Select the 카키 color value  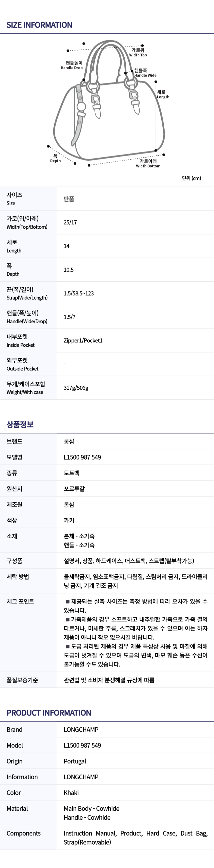coord(69,520)
